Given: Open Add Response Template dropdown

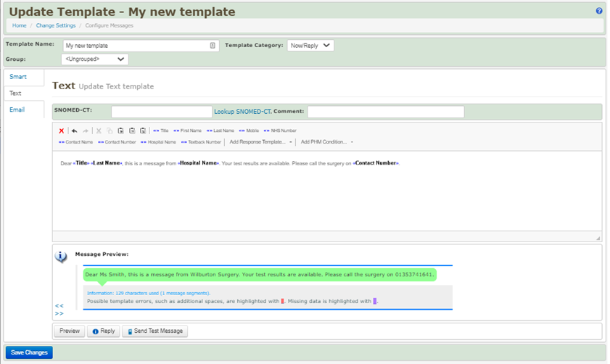Looking at the screenshot, I should click(260, 142).
